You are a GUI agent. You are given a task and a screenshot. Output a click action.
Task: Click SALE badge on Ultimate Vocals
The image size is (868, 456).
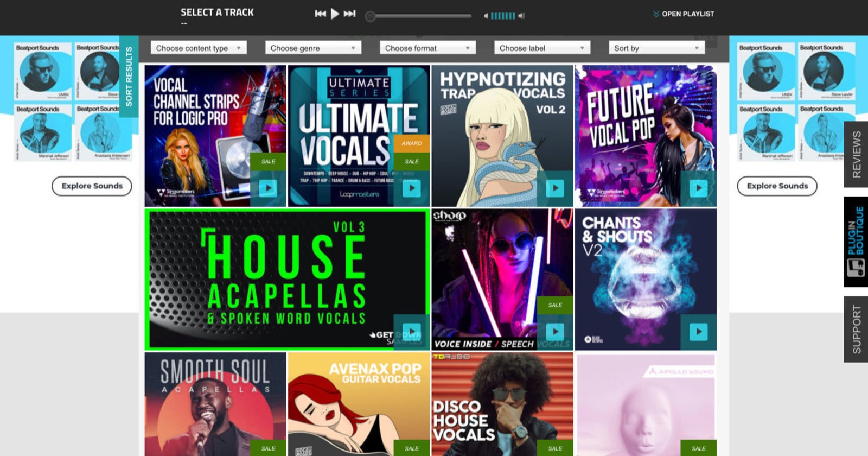(x=412, y=162)
